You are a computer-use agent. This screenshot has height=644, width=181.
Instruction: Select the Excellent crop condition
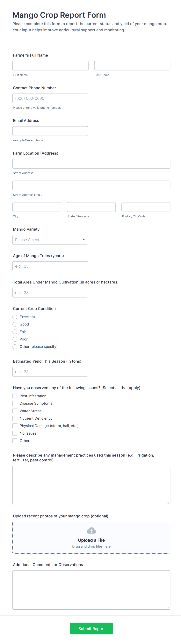pos(15,317)
